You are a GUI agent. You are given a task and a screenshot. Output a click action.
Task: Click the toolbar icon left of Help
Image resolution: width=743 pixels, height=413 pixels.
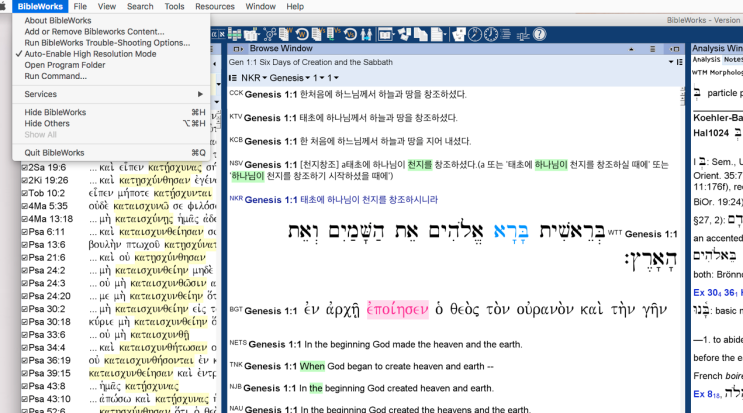[523, 34]
